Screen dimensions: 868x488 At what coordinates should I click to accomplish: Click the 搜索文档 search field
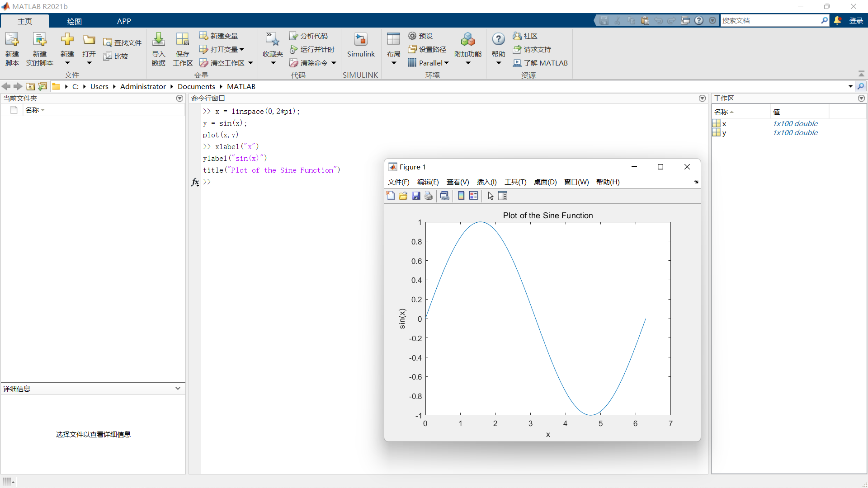coord(769,20)
